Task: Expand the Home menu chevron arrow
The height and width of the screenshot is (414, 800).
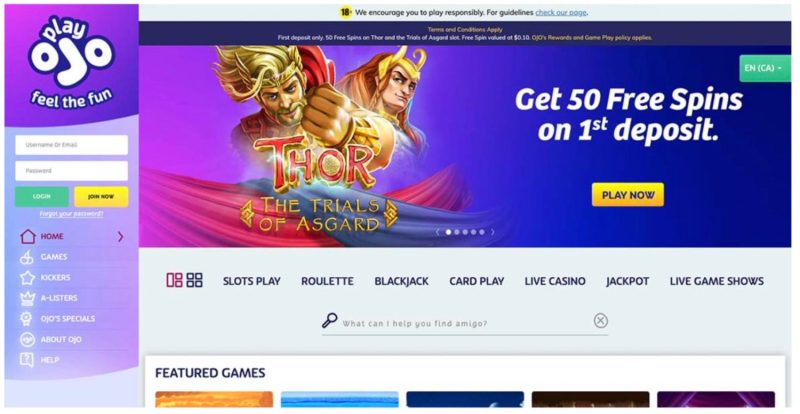Action: 120,236
